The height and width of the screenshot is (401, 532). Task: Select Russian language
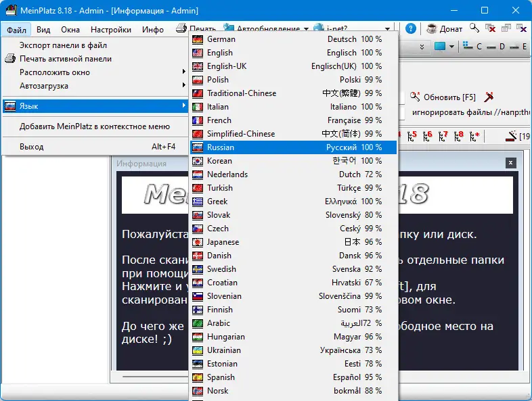click(293, 147)
